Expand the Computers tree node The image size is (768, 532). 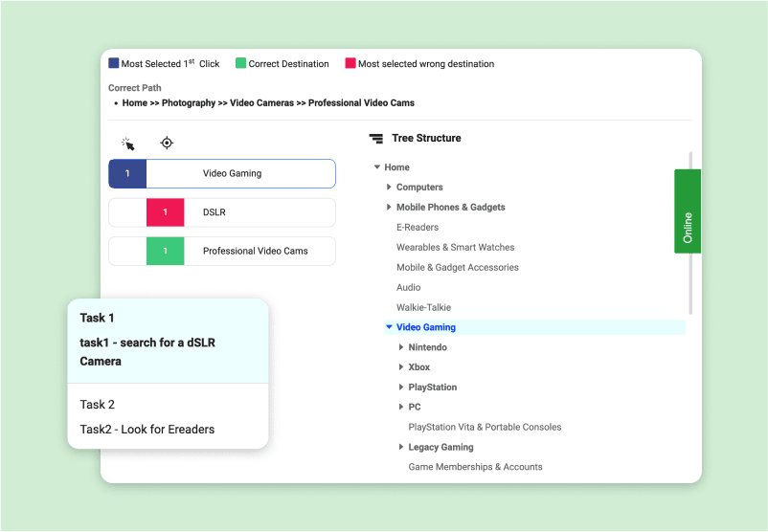[x=389, y=188]
